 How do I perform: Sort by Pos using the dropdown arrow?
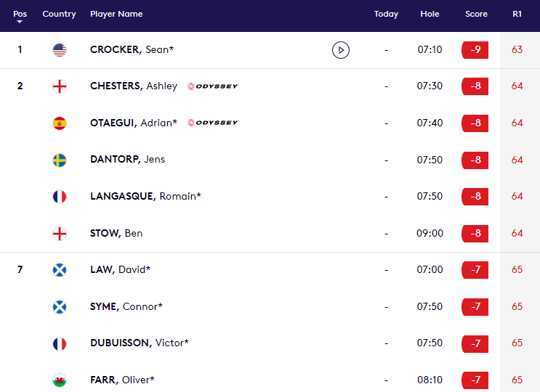[x=20, y=22]
